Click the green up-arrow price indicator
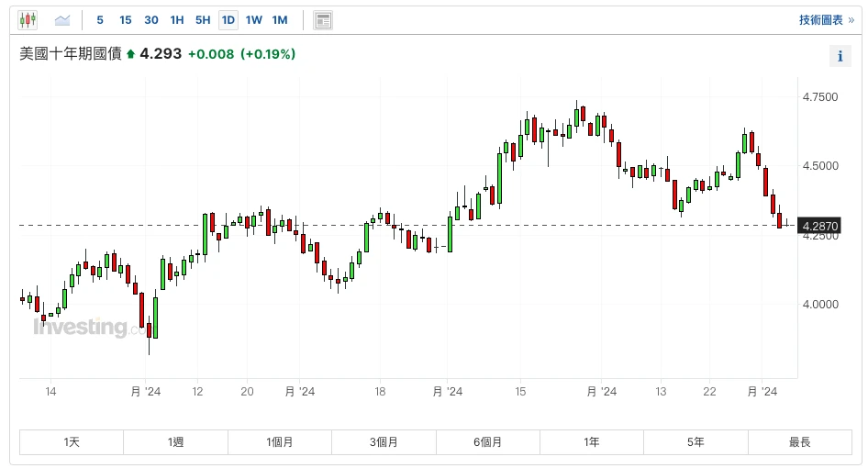The width and height of the screenshot is (868, 468). tap(130, 54)
